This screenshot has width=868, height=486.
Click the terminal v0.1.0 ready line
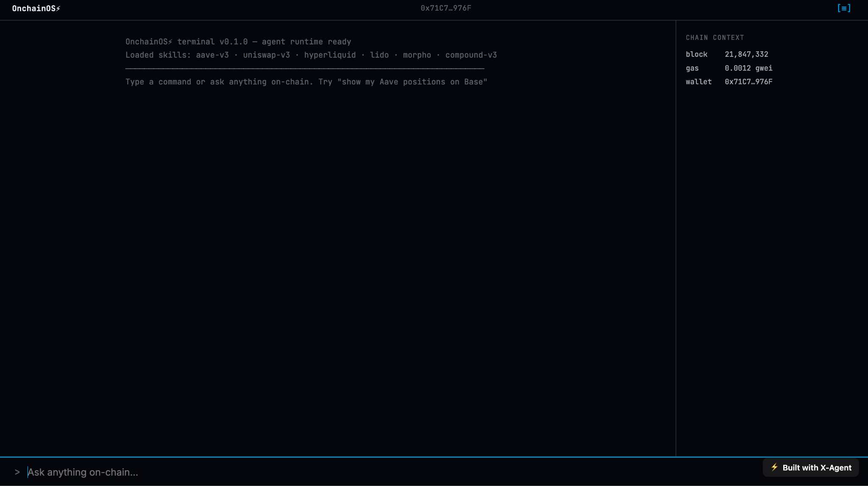pos(238,42)
